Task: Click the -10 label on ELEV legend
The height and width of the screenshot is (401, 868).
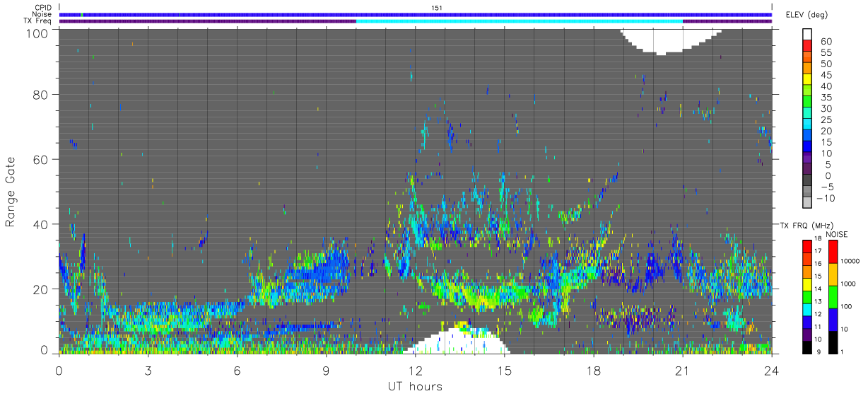Action: (826, 198)
